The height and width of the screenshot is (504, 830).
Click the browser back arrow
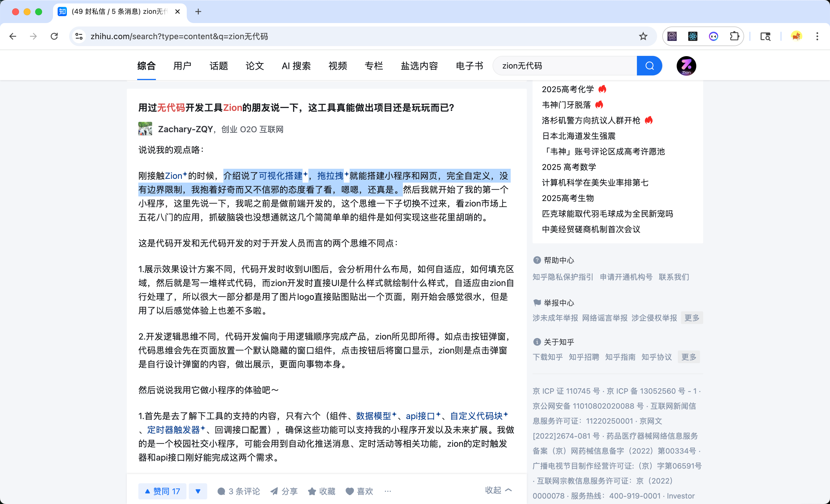(13, 36)
